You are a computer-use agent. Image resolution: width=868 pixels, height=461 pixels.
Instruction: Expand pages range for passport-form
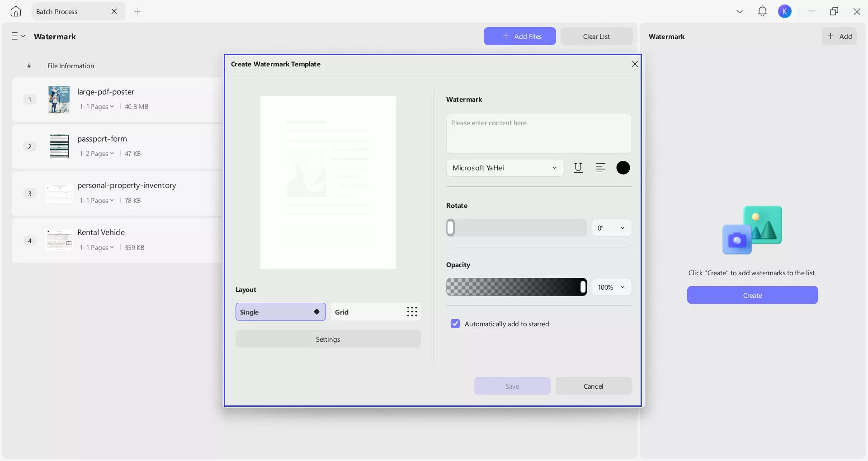97,154
